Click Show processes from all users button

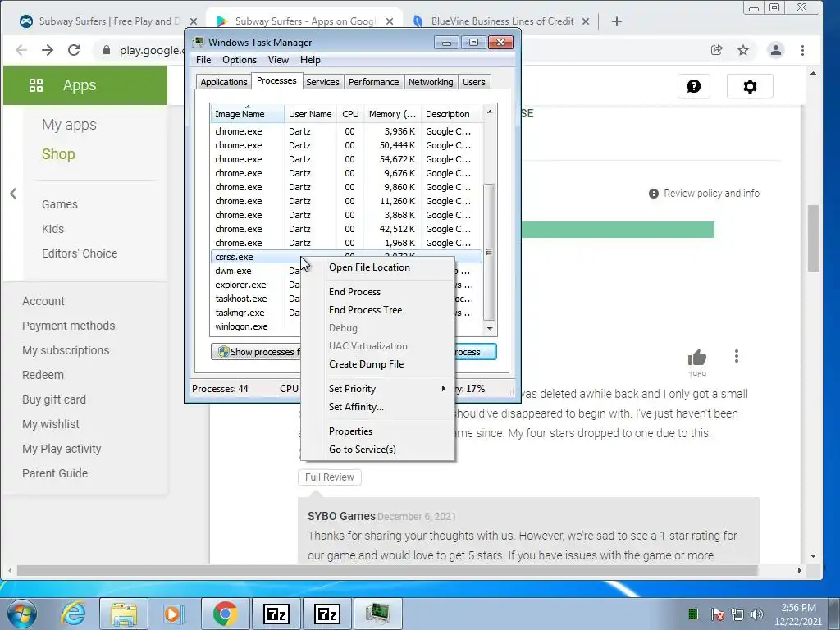pyautogui.click(x=256, y=352)
